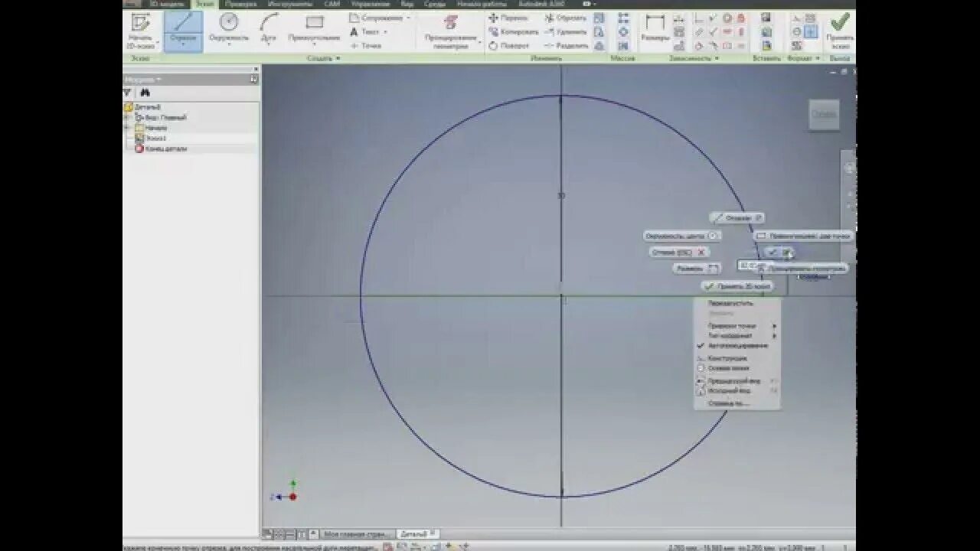The width and height of the screenshot is (980, 551).
Task: Click Прямоугольник: две точки marking menu
Action: pyautogui.click(x=804, y=236)
